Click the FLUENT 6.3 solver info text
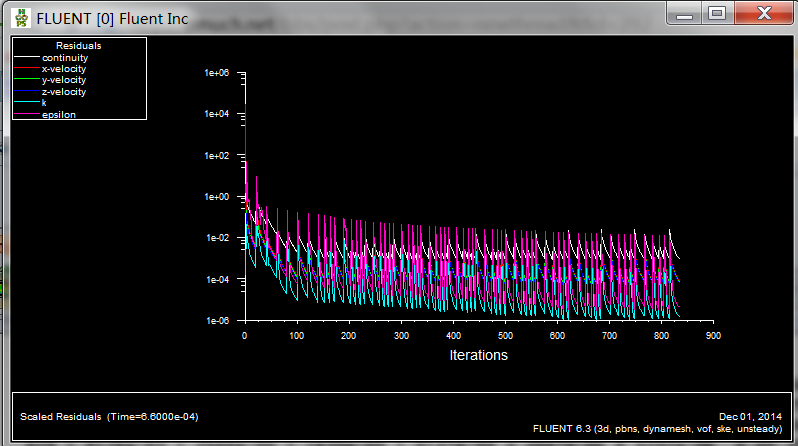Viewport: 798px width, 446px height. 660,428
